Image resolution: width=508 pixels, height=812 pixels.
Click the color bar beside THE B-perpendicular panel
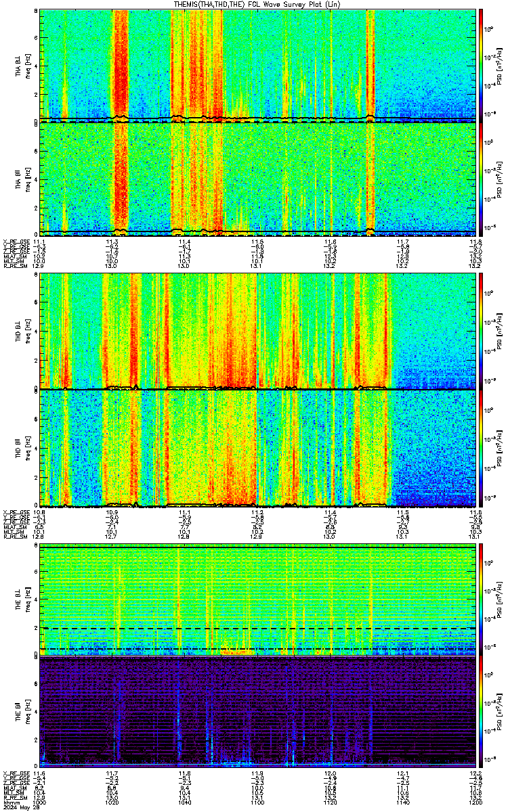coord(481,599)
